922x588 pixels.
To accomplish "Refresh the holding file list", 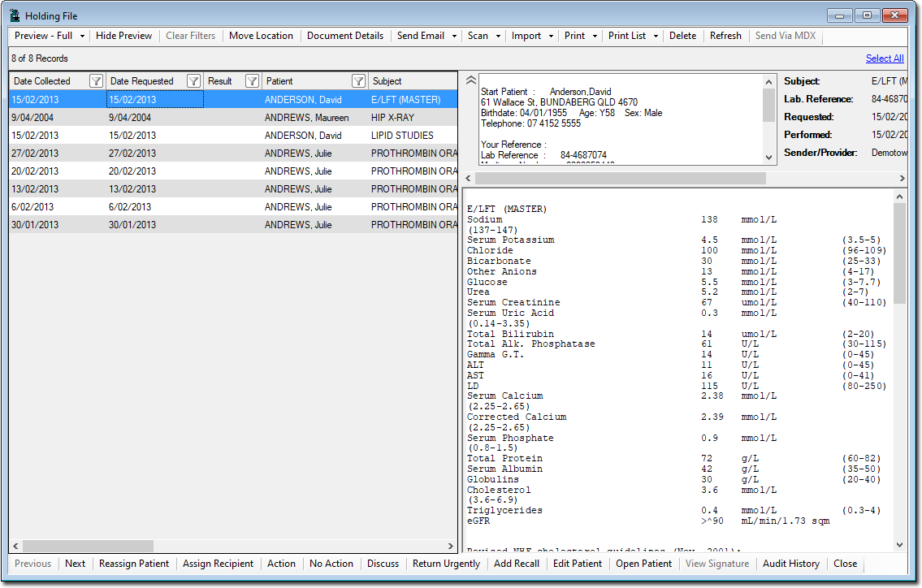I will point(725,36).
